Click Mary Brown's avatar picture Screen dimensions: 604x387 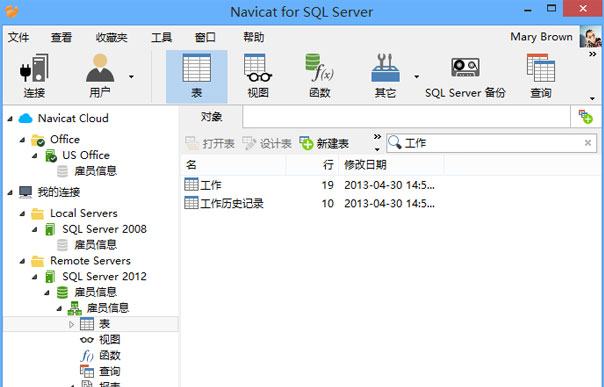pos(591,37)
